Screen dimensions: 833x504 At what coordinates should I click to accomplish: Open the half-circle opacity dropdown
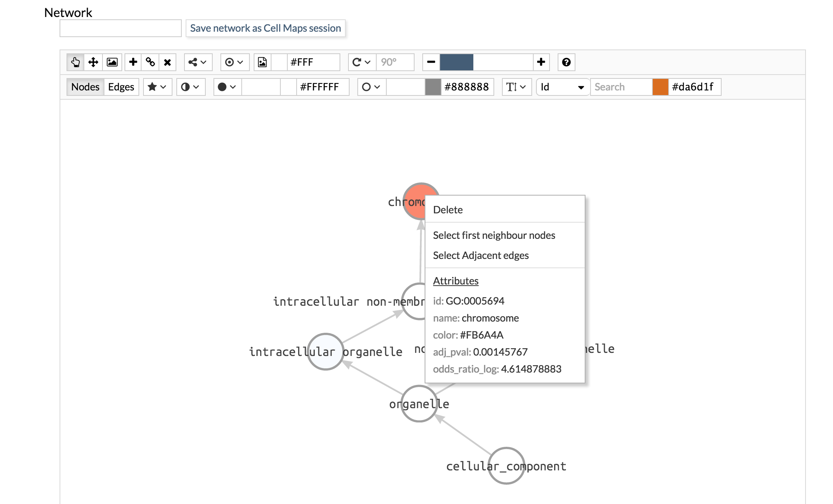point(191,87)
